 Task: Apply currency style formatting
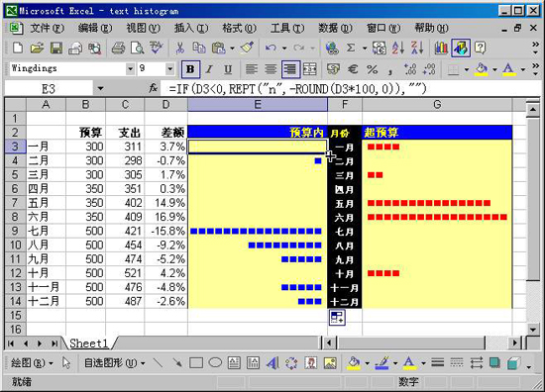click(333, 69)
